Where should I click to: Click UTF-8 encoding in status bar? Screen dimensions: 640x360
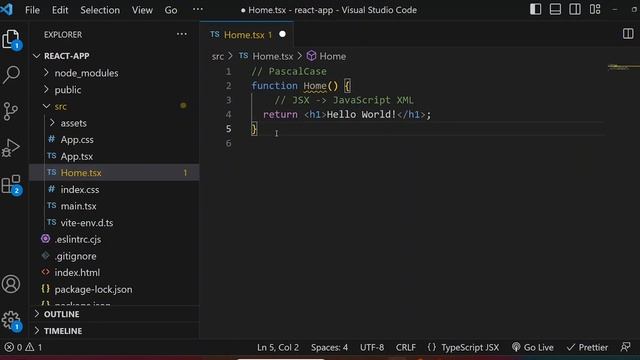(372, 347)
